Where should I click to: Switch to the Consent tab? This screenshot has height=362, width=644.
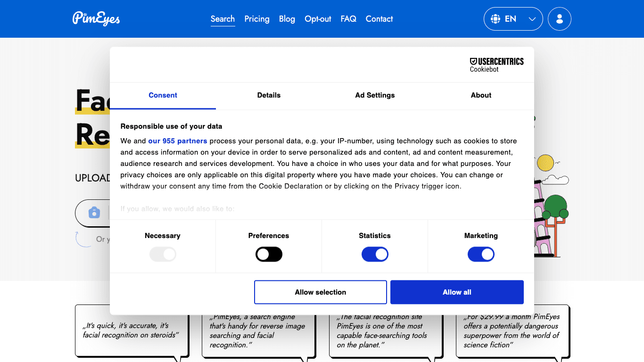[163, 95]
